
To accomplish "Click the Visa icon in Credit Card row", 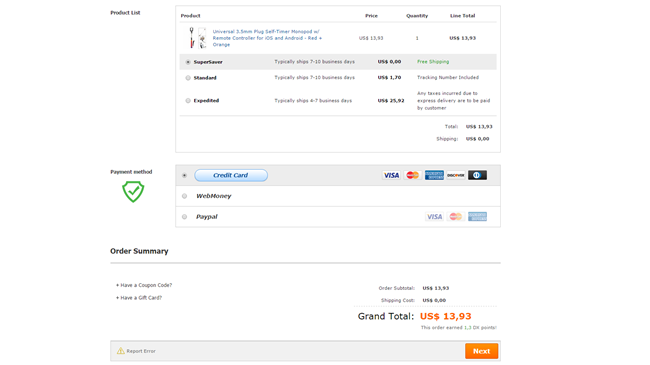I will point(391,175).
